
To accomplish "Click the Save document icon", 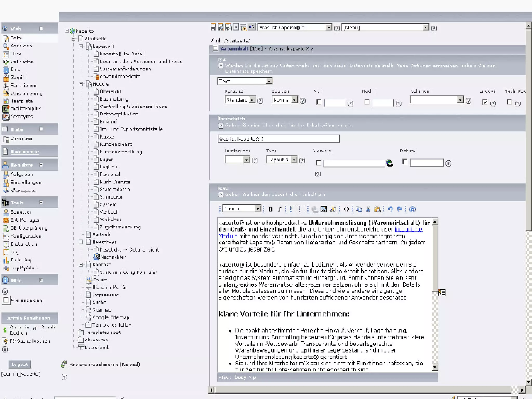I will coord(213,27).
